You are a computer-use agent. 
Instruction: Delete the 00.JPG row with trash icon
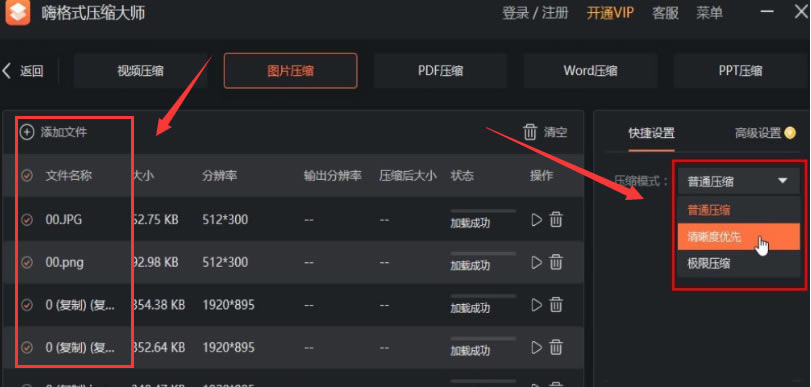click(x=556, y=220)
